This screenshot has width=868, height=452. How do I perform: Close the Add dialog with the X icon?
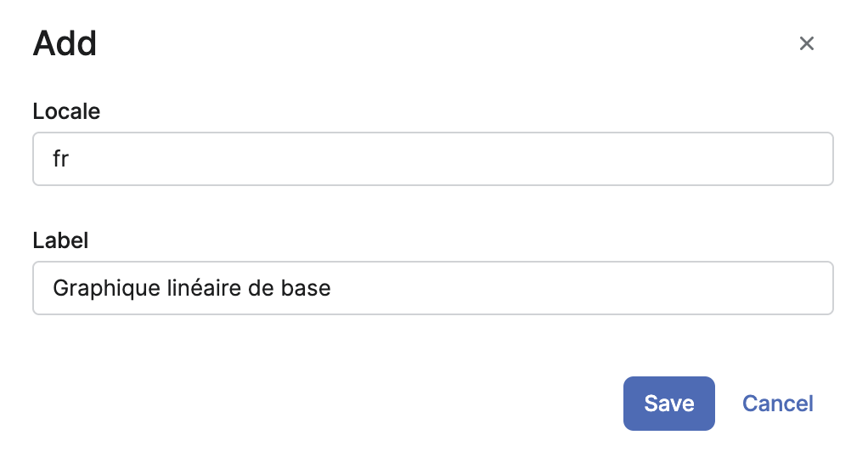pyautogui.click(x=807, y=43)
